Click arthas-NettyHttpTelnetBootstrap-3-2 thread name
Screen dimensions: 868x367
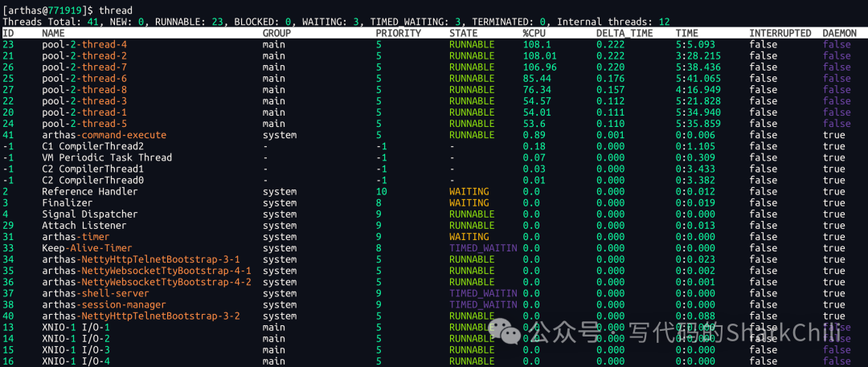[141, 316]
